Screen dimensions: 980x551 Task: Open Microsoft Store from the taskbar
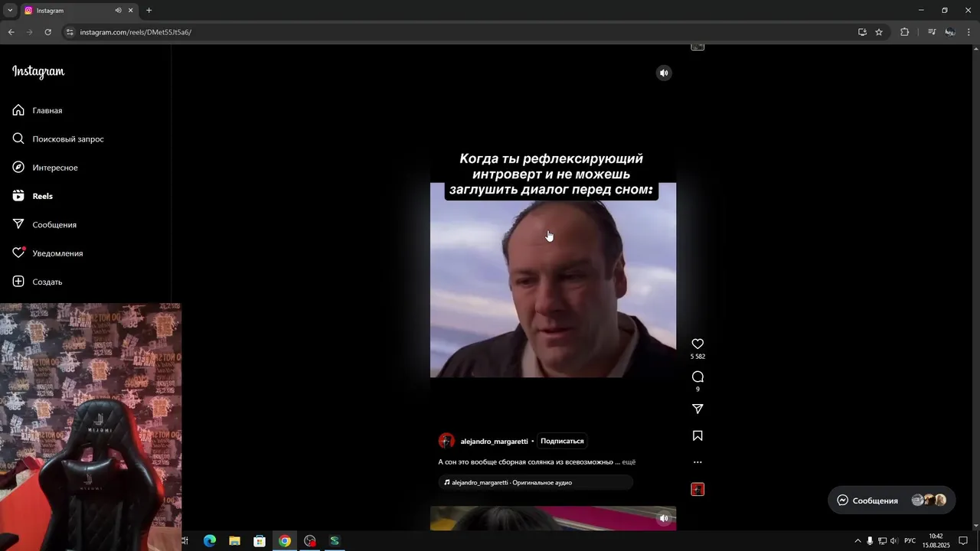pyautogui.click(x=260, y=540)
